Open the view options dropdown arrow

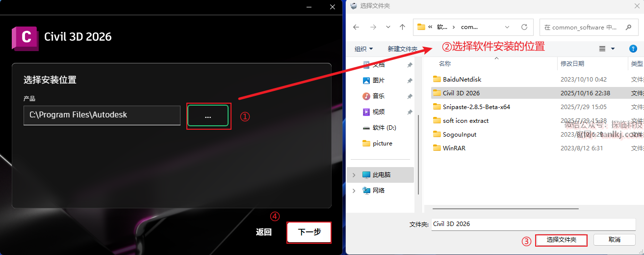[x=613, y=49]
